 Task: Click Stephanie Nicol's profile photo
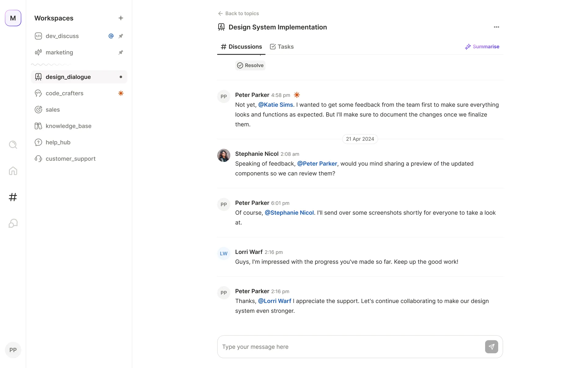coord(224,155)
